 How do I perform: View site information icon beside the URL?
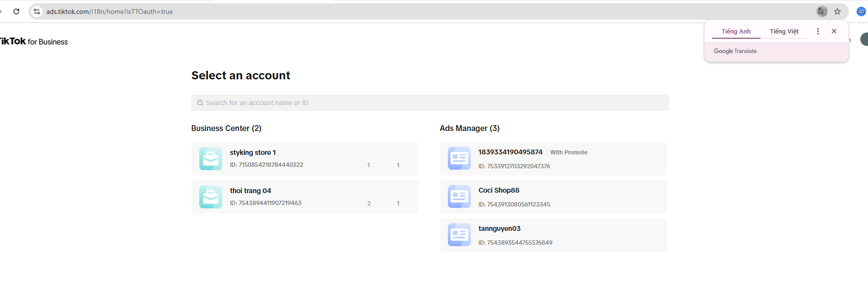37,11
